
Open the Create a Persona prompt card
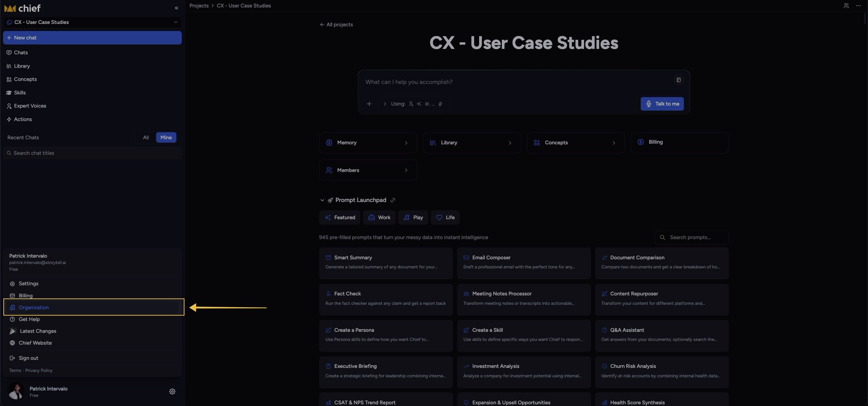tap(386, 336)
